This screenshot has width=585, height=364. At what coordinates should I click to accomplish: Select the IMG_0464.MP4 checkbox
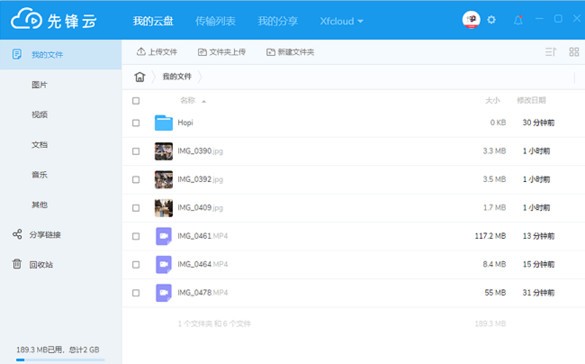(x=136, y=264)
